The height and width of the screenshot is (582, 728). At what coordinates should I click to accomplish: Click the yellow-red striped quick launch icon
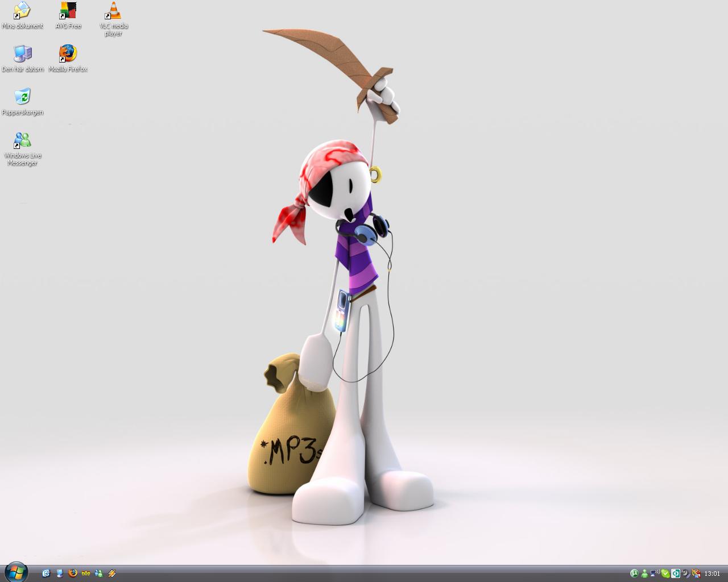coord(112,573)
